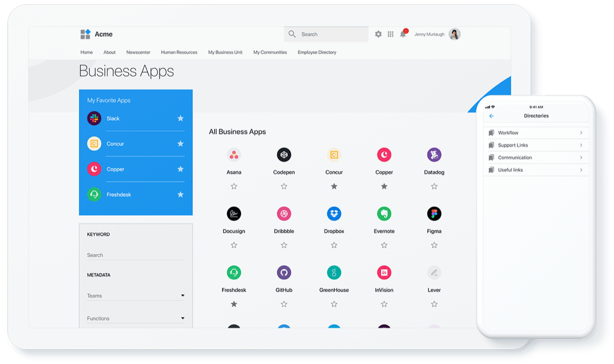Open the Dropbox app icon
The image size is (614, 364).
tap(334, 214)
